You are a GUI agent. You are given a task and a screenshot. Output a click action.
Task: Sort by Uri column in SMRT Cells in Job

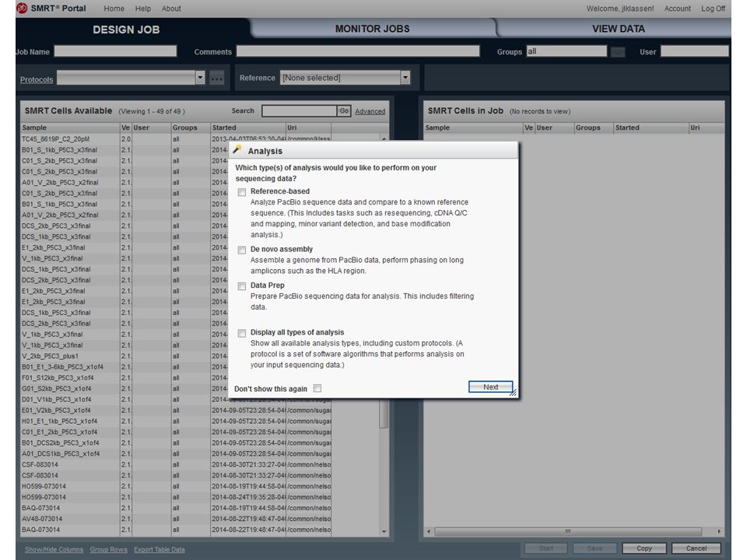(706, 128)
